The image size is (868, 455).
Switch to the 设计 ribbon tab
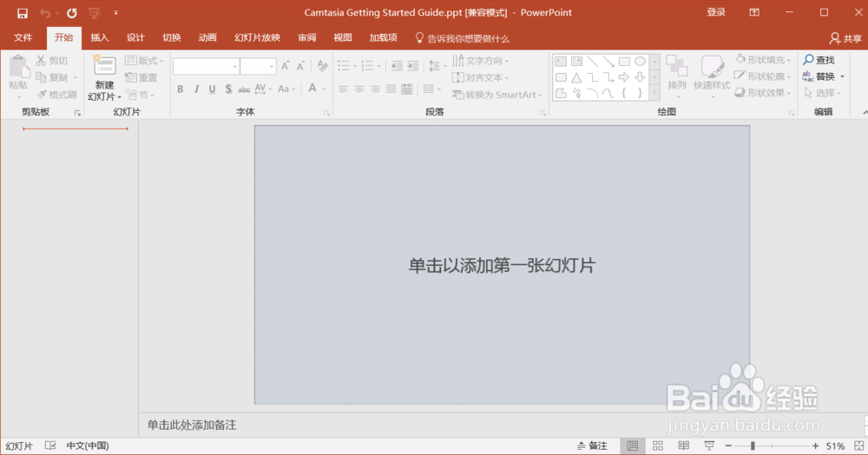pos(135,37)
